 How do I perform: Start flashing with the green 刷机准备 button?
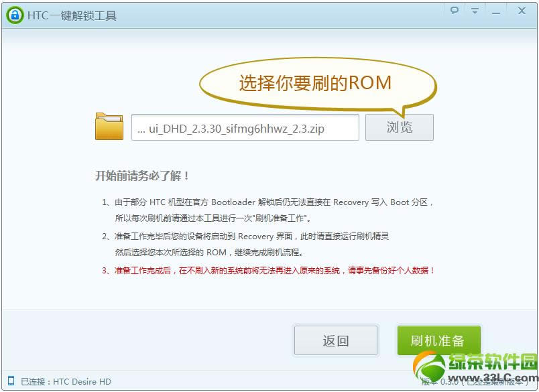[438, 340]
